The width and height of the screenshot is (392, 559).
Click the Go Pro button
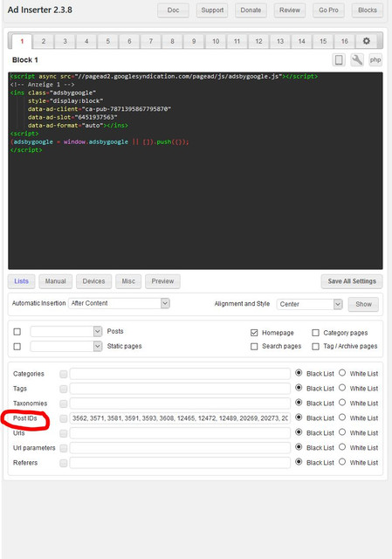pyautogui.click(x=328, y=10)
